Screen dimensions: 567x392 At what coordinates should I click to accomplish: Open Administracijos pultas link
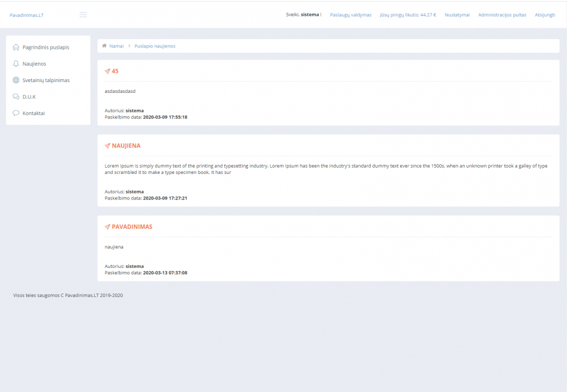click(502, 15)
